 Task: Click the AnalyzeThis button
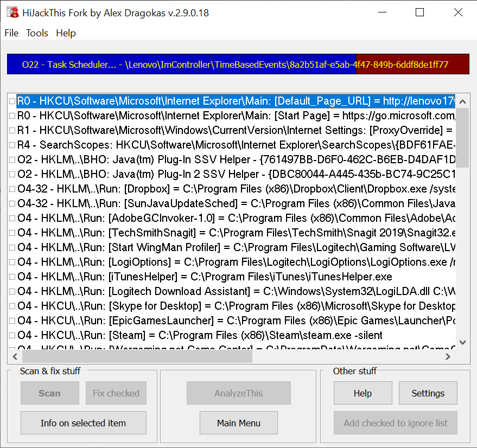tap(239, 393)
